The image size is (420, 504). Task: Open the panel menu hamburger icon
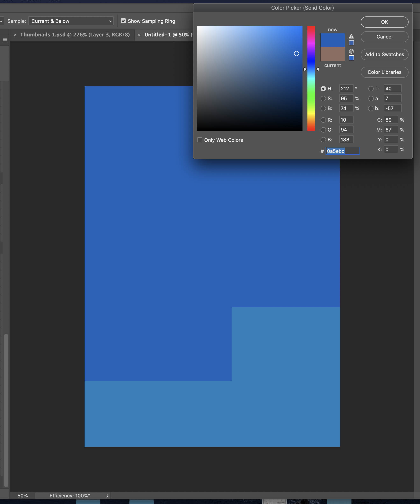tap(5, 40)
